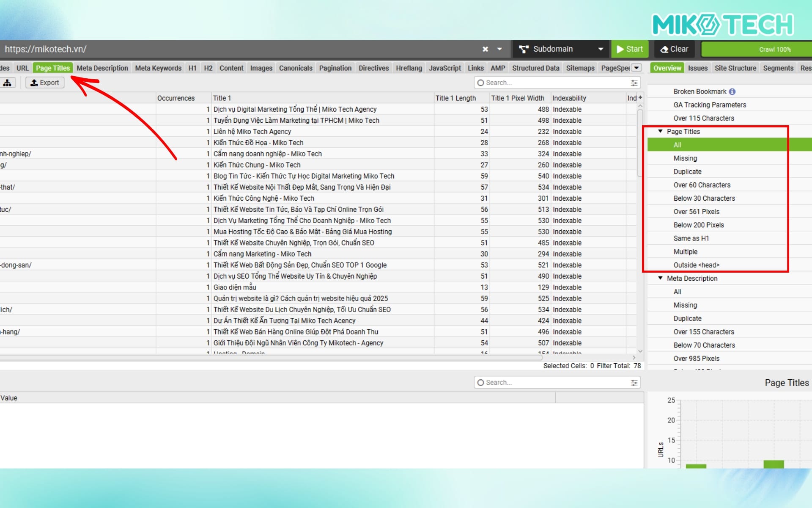
Task: Open URL history dropdown arrow
Action: pyautogui.click(x=499, y=49)
